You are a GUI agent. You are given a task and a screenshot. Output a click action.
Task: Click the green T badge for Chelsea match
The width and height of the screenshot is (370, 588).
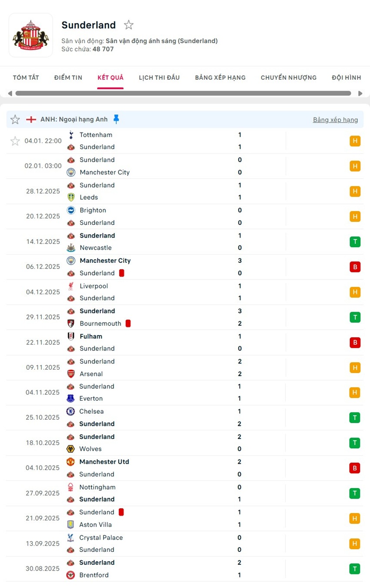(x=355, y=417)
